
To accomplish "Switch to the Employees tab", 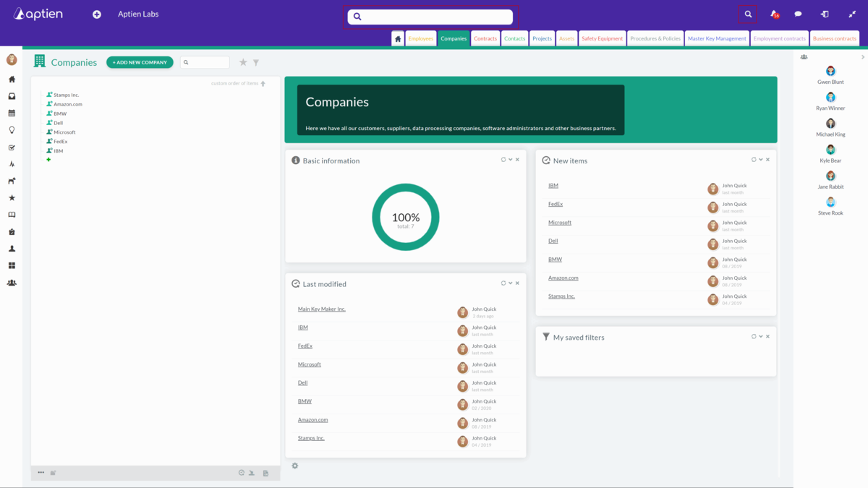I will click(420, 39).
